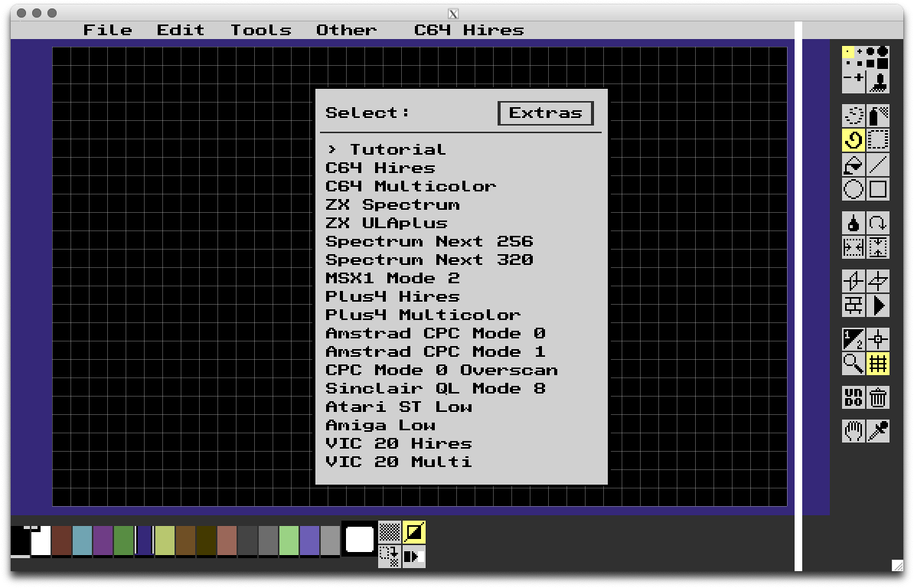
Task: Choose Plus4 Multicolor
Action: click(x=423, y=315)
